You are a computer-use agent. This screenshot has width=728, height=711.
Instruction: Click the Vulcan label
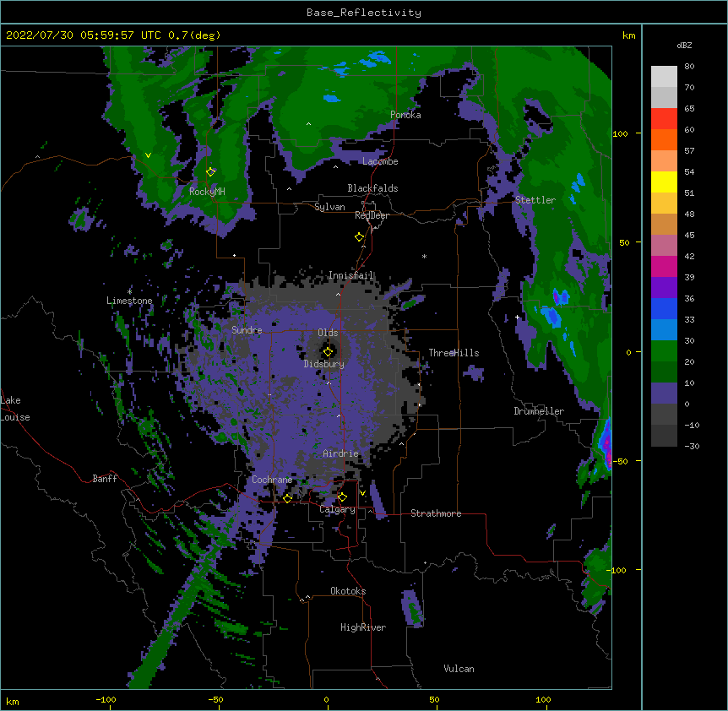pyautogui.click(x=459, y=669)
